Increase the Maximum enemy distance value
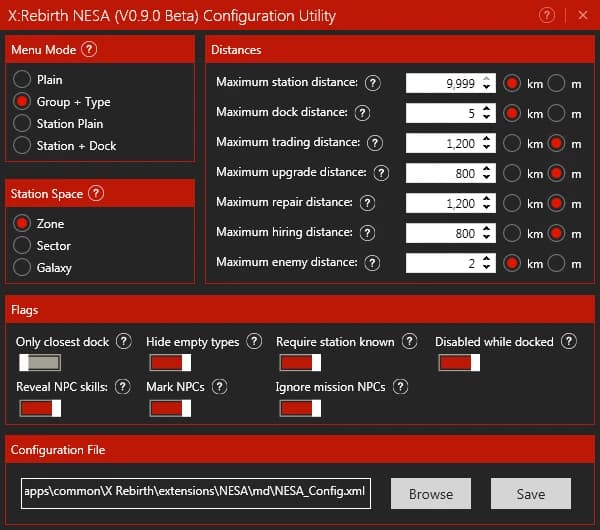Image resolution: width=600 pixels, height=530 pixels. coord(486,259)
